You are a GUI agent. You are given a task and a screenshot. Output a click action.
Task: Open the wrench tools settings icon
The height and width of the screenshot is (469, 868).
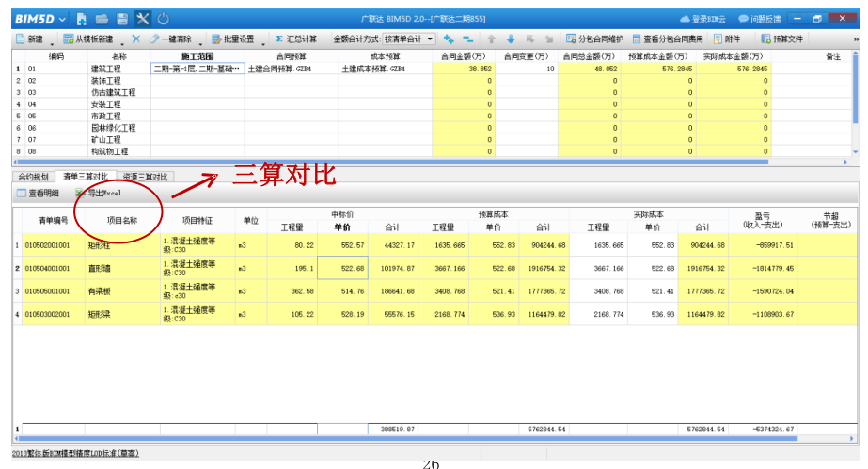pyautogui.click(x=143, y=20)
